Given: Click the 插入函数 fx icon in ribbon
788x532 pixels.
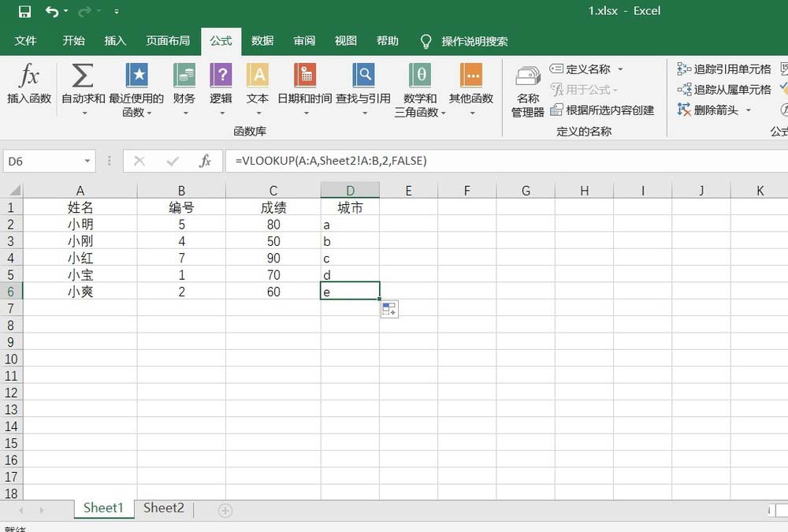Looking at the screenshot, I should (29, 76).
